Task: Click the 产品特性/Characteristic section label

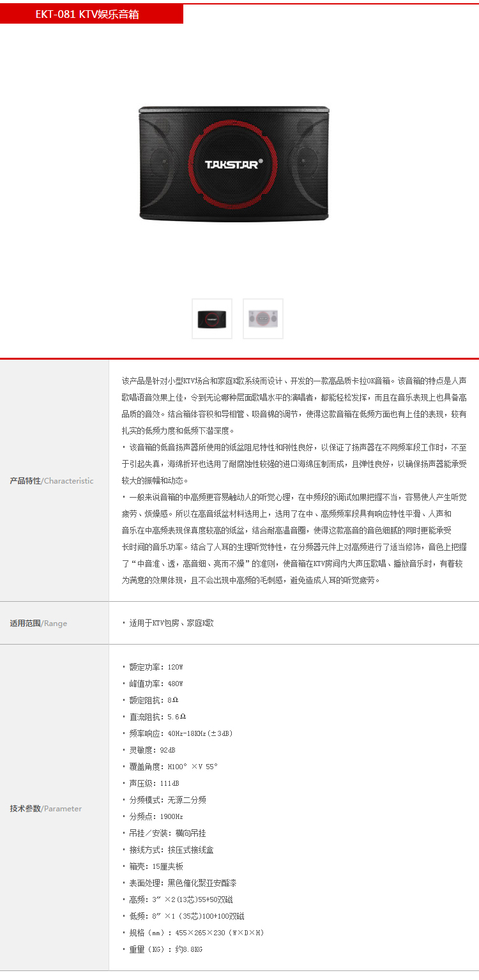Action: (51, 480)
